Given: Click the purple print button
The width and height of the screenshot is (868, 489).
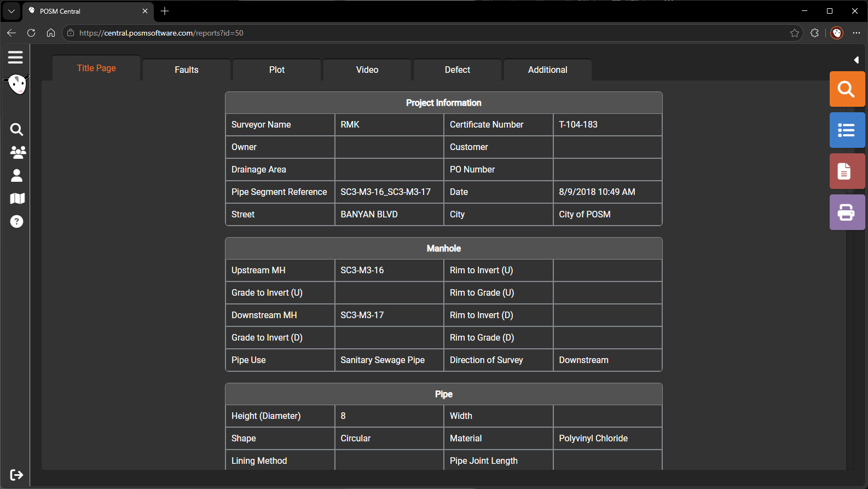Looking at the screenshot, I should (x=847, y=212).
